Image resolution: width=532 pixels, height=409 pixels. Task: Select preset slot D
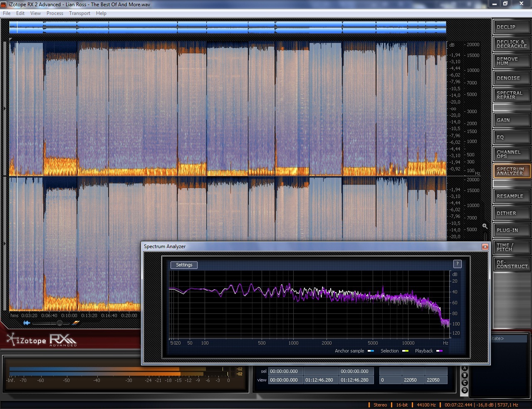pyautogui.click(x=465, y=390)
